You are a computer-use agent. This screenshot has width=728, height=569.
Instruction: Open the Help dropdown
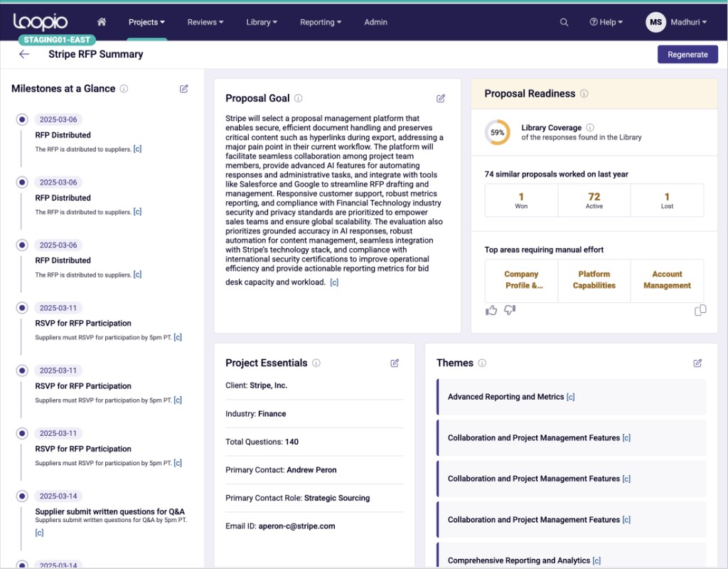coord(606,22)
